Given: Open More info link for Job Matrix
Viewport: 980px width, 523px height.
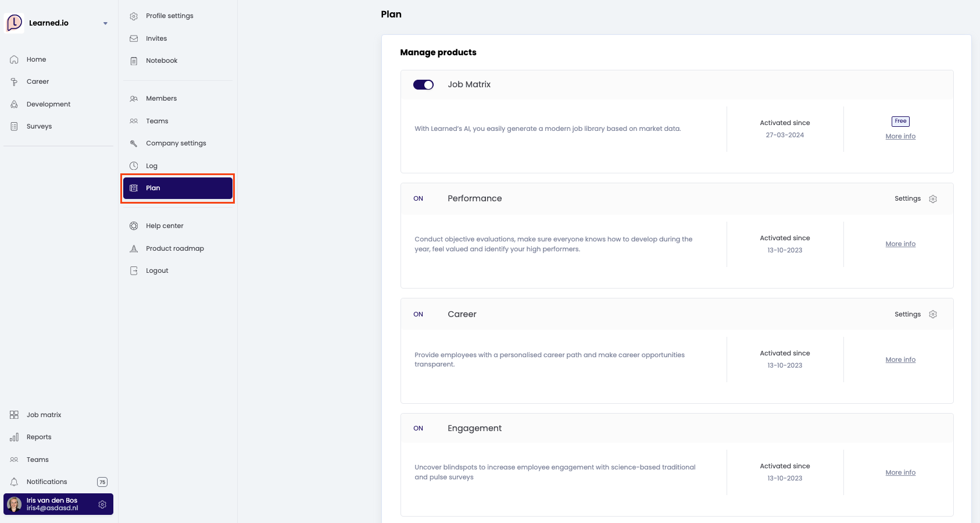Looking at the screenshot, I should [x=900, y=137].
